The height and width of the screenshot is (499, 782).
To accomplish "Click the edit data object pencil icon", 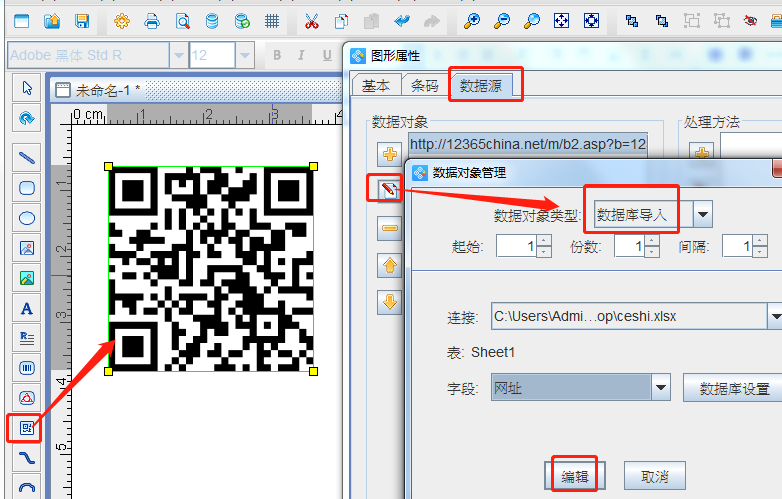I will 389,189.
